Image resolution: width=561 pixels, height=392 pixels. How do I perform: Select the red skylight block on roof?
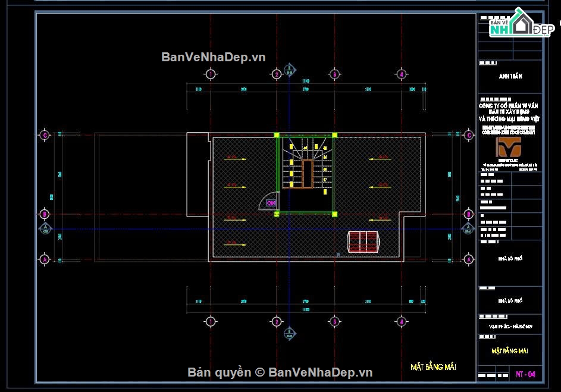point(363,242)
